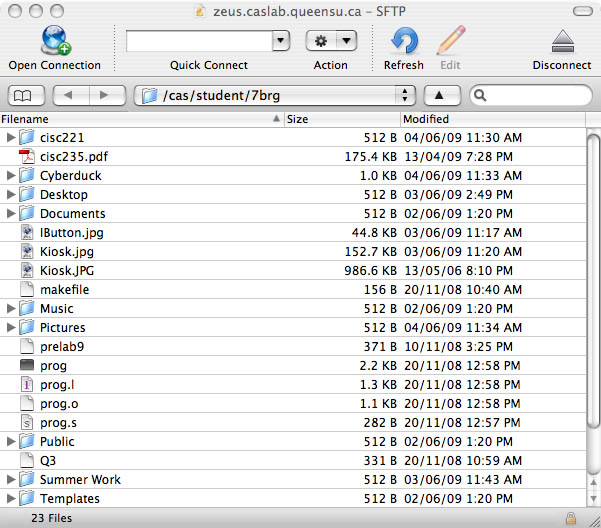Click the Summer Work folder icon

pos(27,479)
